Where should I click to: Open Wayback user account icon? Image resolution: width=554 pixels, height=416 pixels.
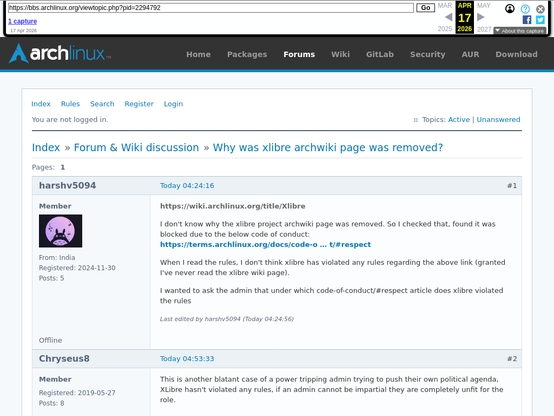(509, 8)
